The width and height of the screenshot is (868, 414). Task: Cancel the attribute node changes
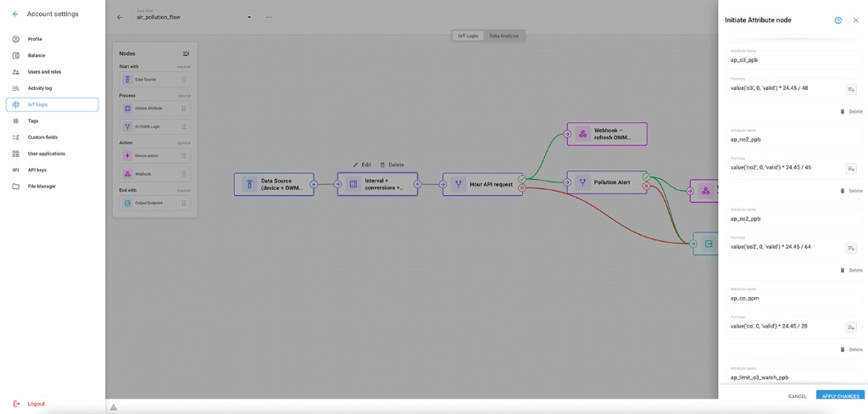coord(797,396)
